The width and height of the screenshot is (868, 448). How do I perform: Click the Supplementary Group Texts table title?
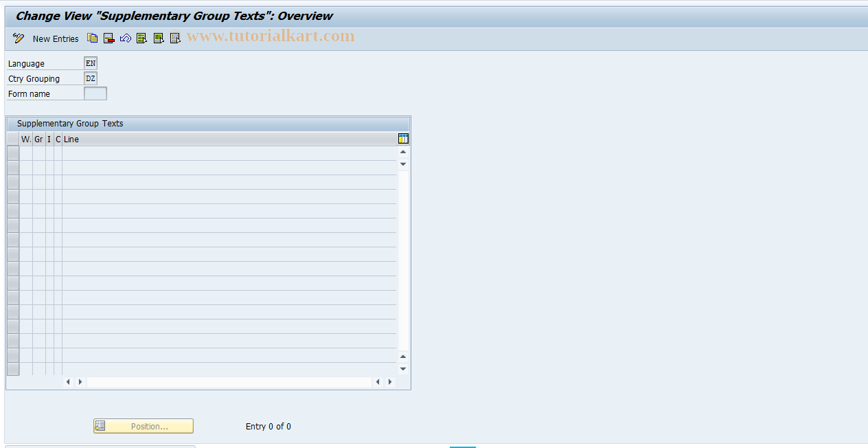(x=70, y=124)
